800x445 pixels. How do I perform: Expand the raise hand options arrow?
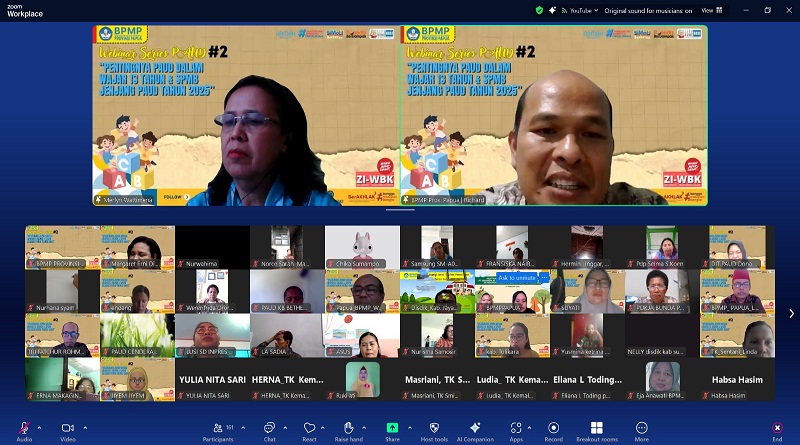click(x=364, y=428)
